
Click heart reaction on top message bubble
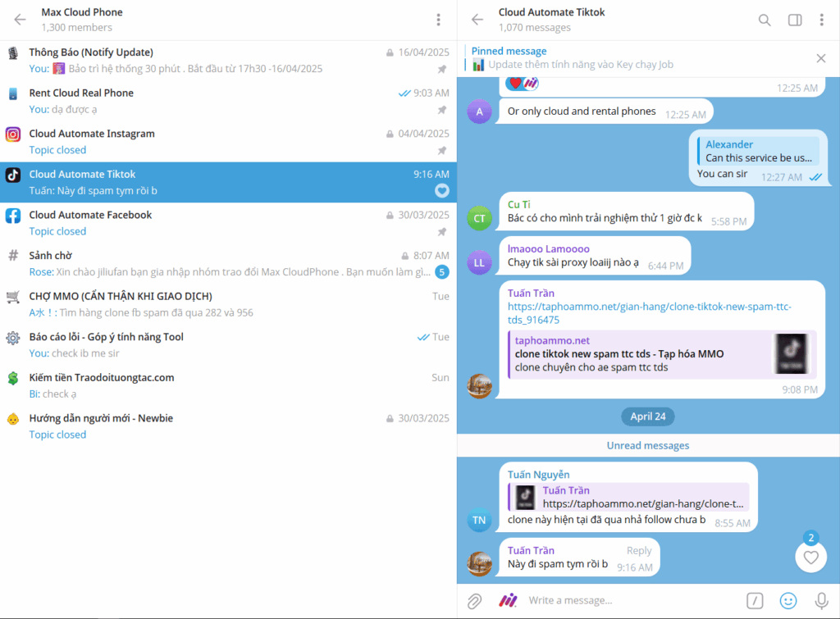522,83
